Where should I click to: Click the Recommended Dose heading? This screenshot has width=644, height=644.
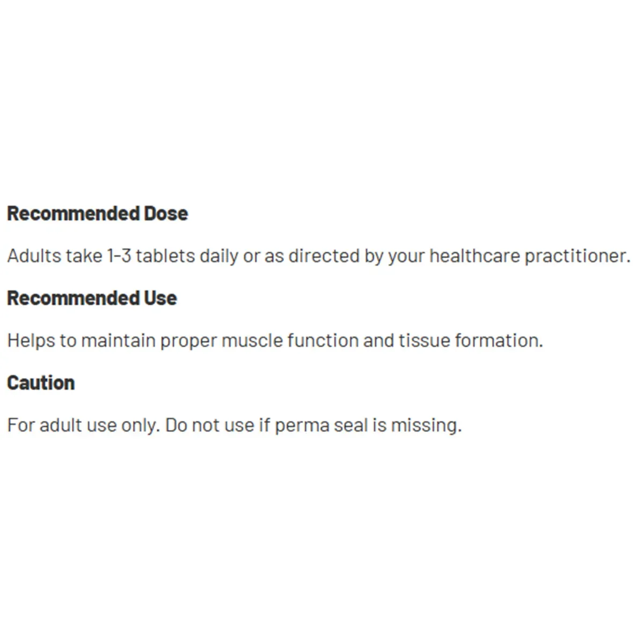pyautogui.click(x=97, y=214)
